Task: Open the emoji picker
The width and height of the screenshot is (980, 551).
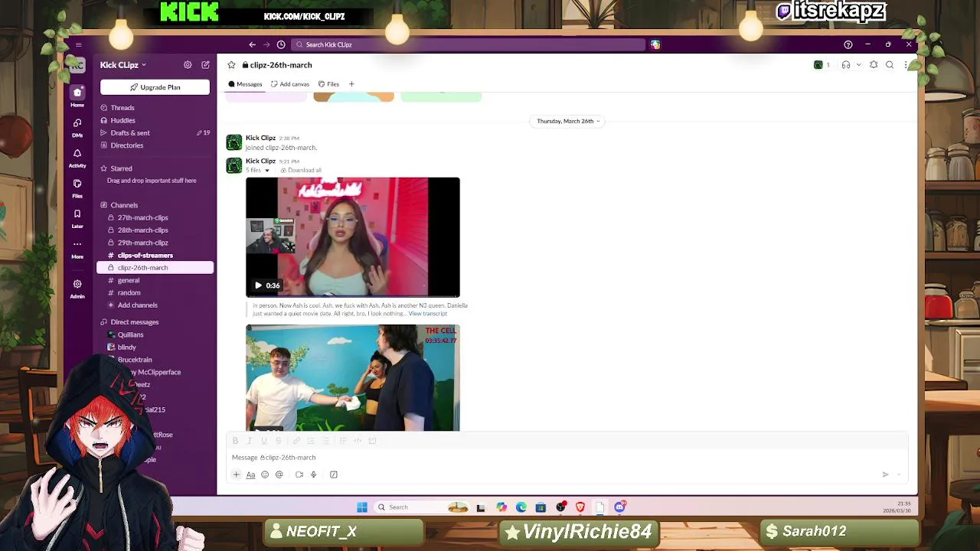Action: 265,474
